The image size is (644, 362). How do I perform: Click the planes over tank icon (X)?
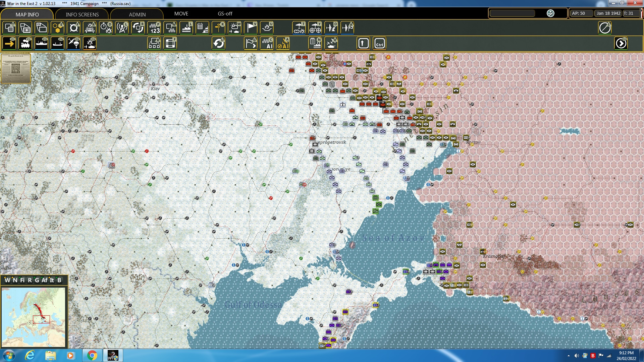pos(331,44)
